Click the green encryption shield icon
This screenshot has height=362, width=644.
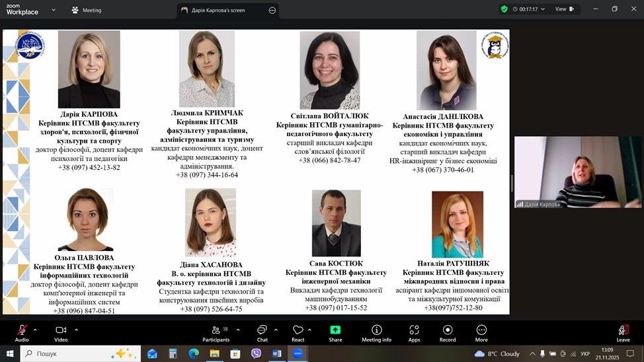(x=504, y=9)
